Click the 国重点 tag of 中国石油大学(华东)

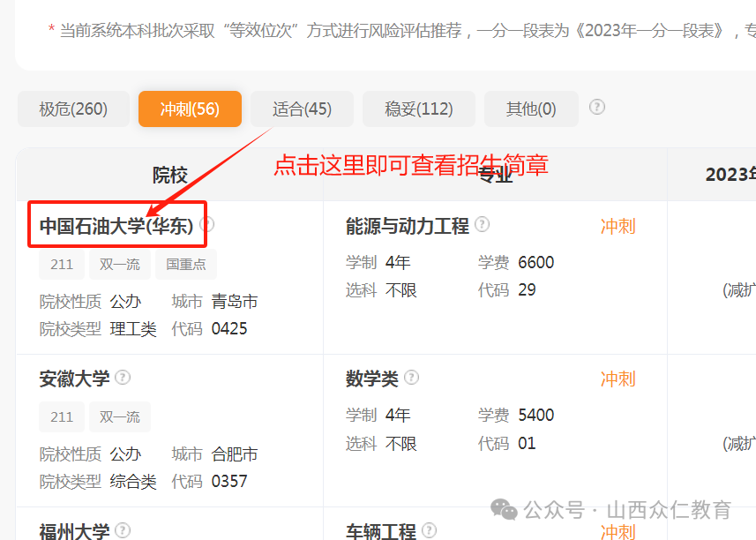[x=186, y=264]
